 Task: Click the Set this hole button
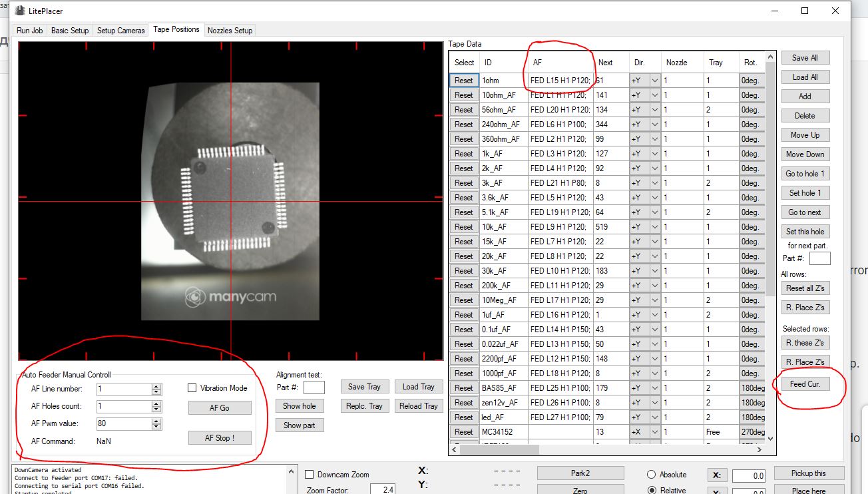click(805, 232)
